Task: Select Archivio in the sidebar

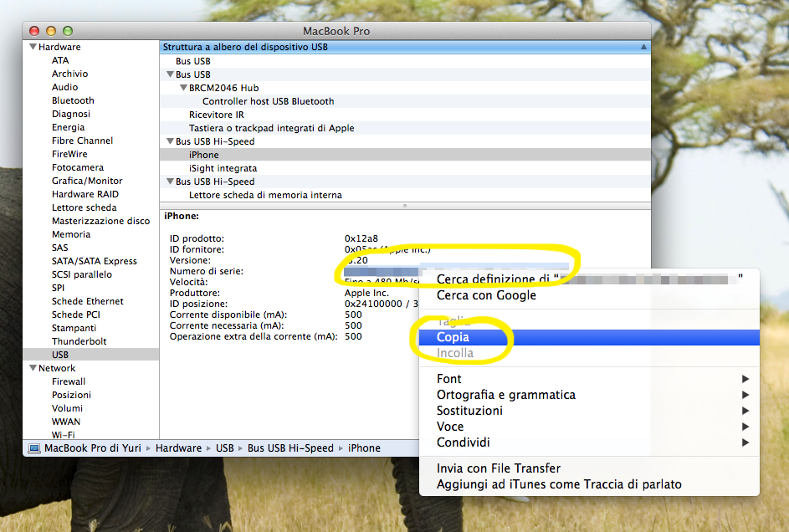Action: click(x=69, y=74)
